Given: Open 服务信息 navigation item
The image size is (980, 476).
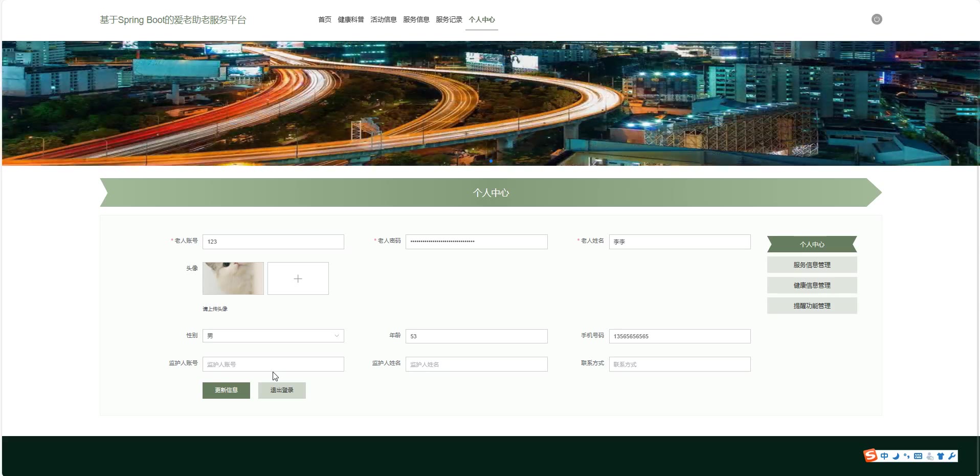Looking at the screenshot, I should (416, 19).
